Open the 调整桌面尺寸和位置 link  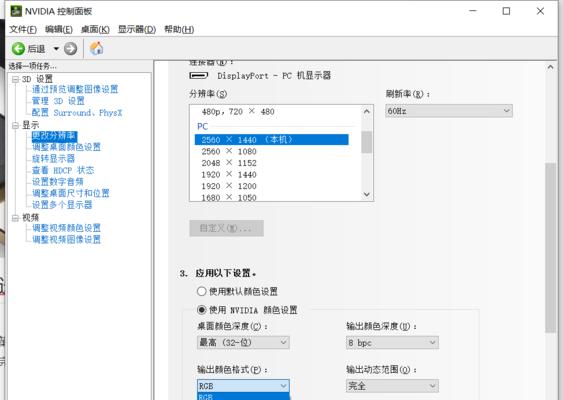[x=71, y=193]
